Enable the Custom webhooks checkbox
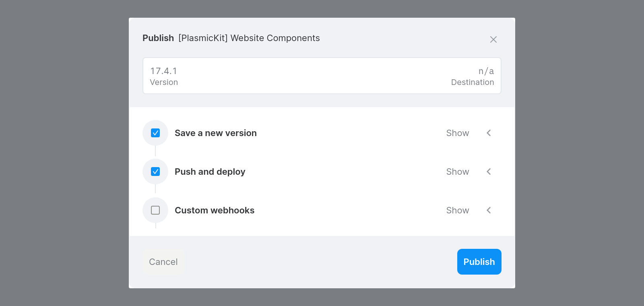Screen dimensions: 644x306 click(155, 210)
